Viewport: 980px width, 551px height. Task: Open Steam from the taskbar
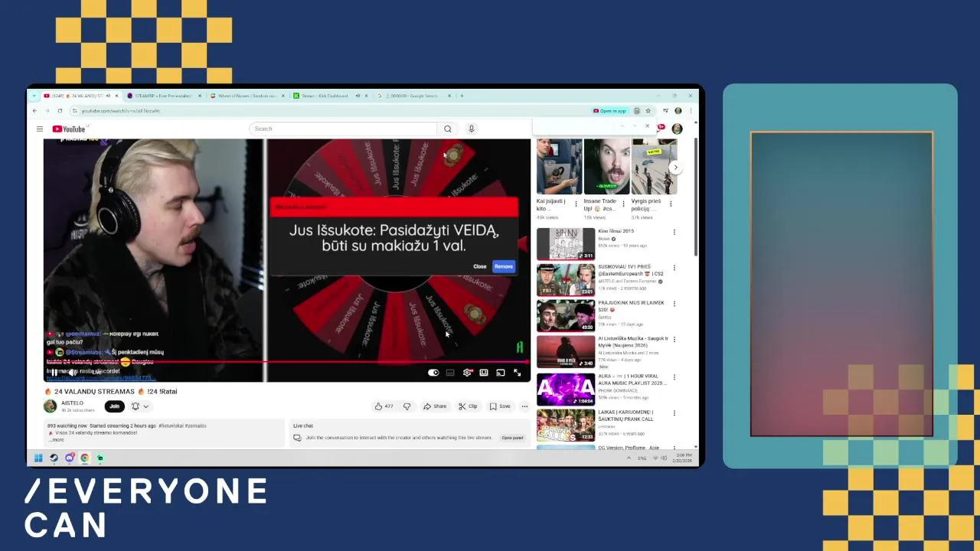(54, 458)
